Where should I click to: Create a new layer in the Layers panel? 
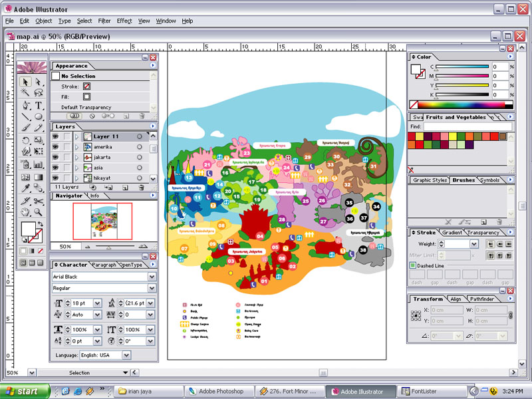tap(124, 188)
